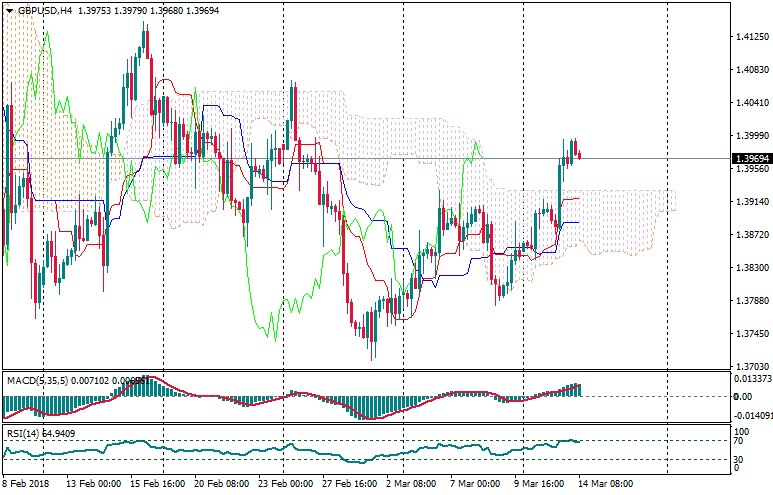The width and height of the screenshot is (773, 495).
Task: Click the 70 level on RSI scale
Action: [x=738, y=441]
